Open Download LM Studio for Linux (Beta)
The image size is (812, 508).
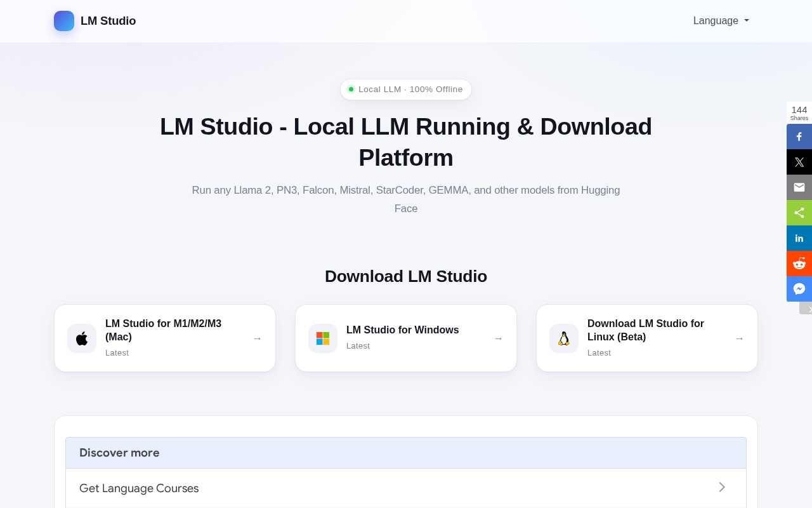point(647,338)
